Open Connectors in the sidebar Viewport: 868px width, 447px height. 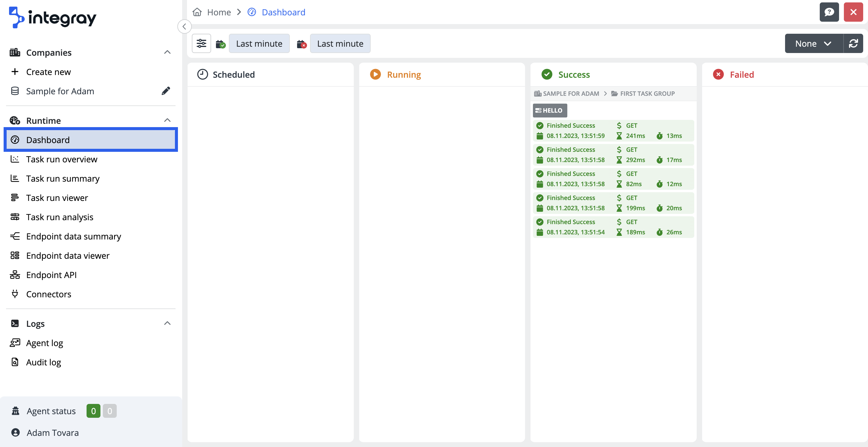(x=49, y=294)
